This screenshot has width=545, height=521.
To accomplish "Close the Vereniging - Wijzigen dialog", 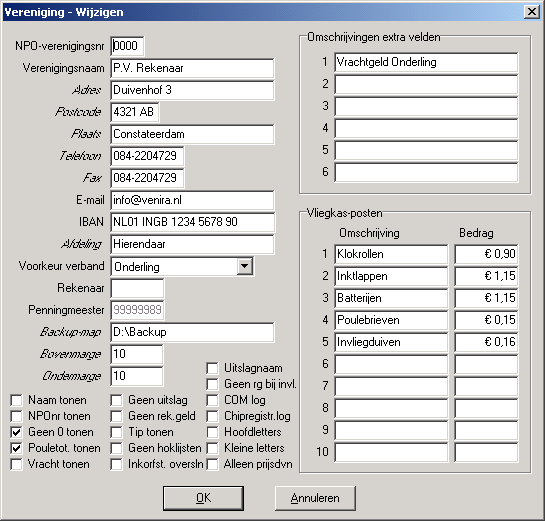I will pos(532,12).
